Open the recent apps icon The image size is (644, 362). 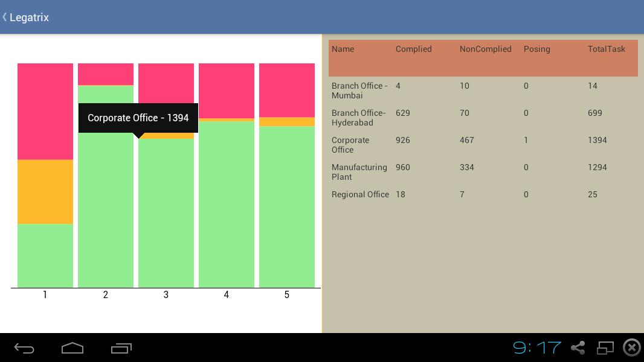[x=121, y=348]
